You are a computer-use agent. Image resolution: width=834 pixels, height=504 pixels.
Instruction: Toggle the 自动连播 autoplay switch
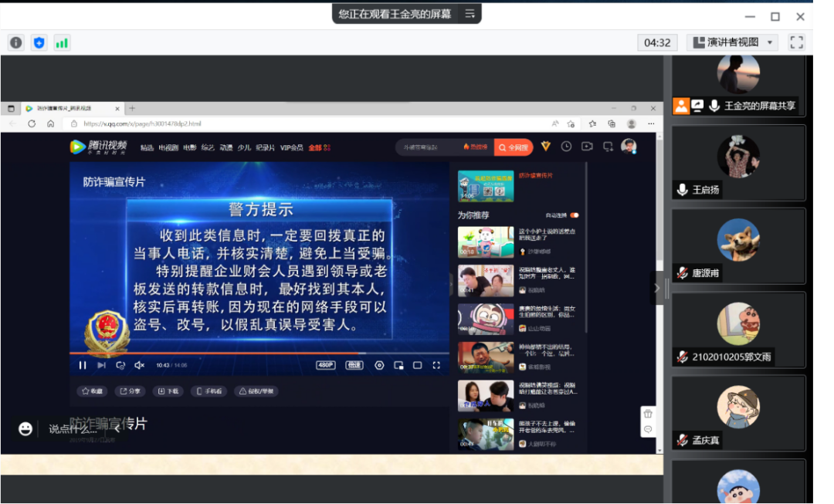575,215
